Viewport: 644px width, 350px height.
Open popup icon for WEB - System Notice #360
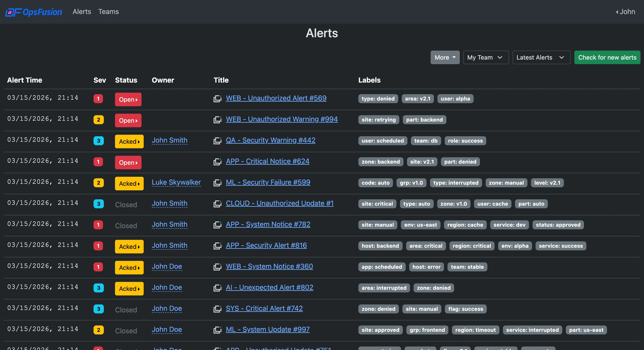coord(218,267)
